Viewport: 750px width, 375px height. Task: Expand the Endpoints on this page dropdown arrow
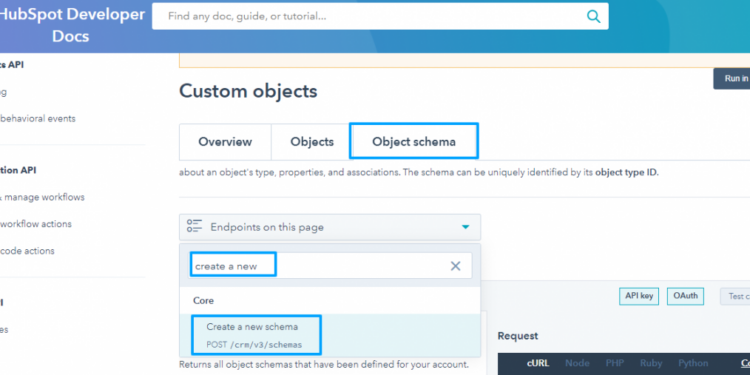465,227
